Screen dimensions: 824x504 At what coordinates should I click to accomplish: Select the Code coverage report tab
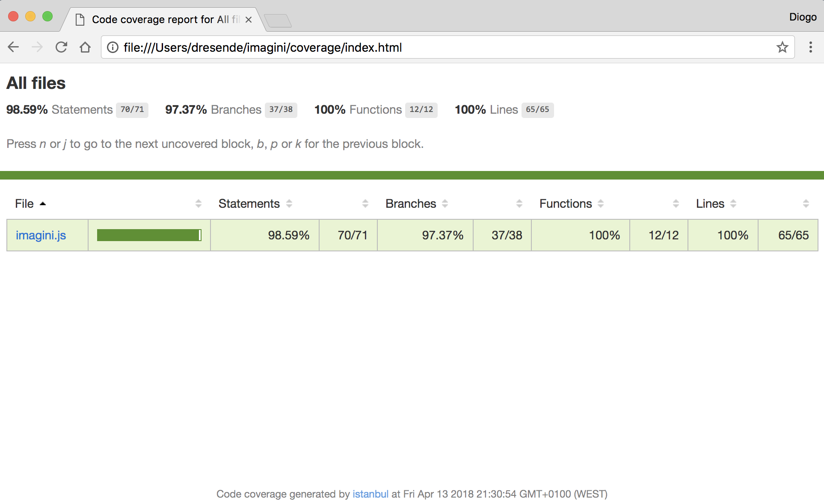click(x=160, y=20)
